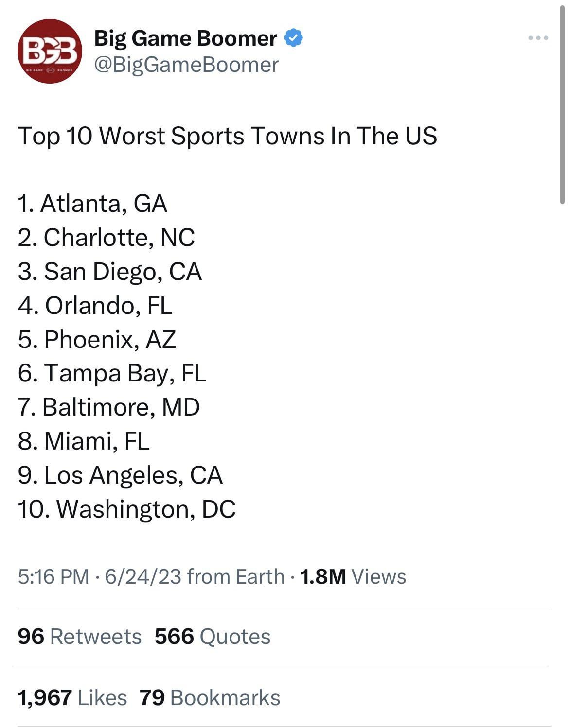Screen dimensions: 569x728
Task: Click the "10. Washington, DC" line
Action: (x=126, y=509)
